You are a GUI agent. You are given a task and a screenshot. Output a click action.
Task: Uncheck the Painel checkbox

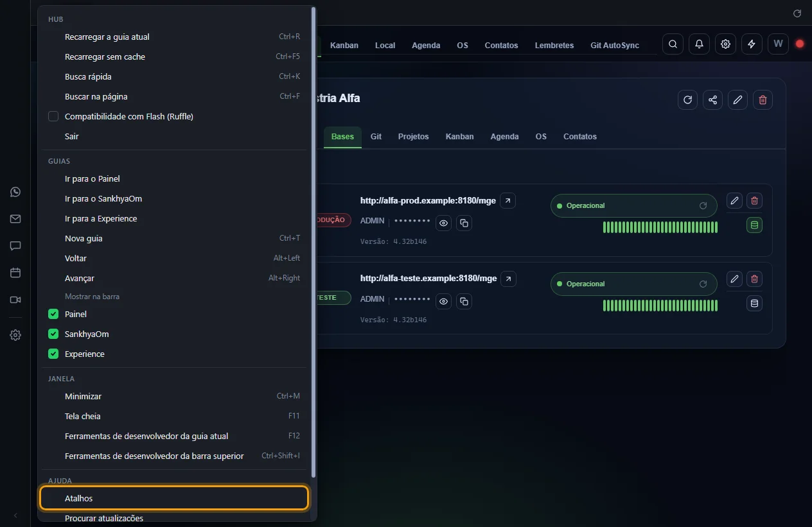[x=53, y=315]
